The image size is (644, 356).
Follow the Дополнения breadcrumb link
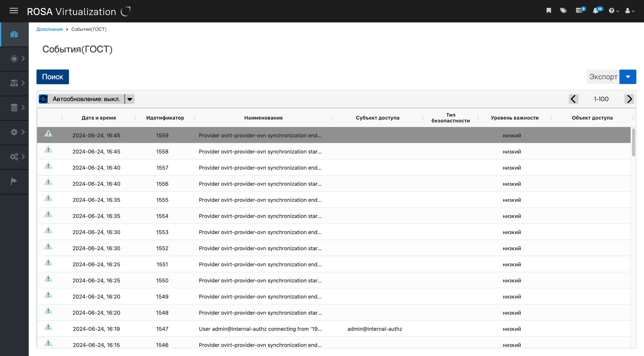point(49,29)
